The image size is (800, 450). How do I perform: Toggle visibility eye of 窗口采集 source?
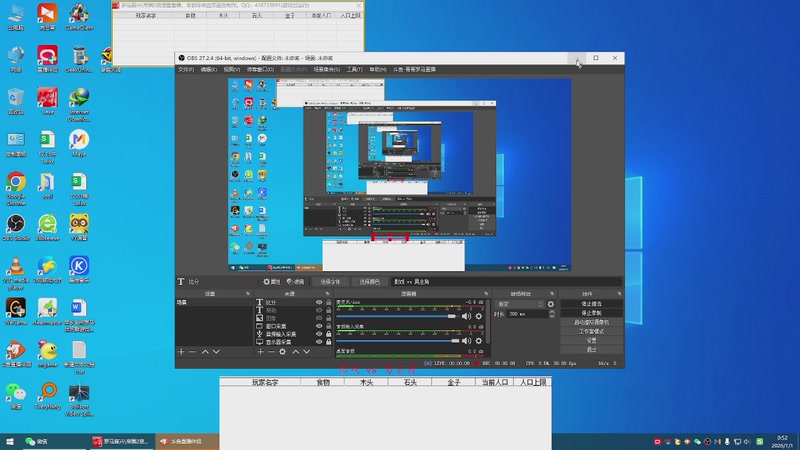319,326
